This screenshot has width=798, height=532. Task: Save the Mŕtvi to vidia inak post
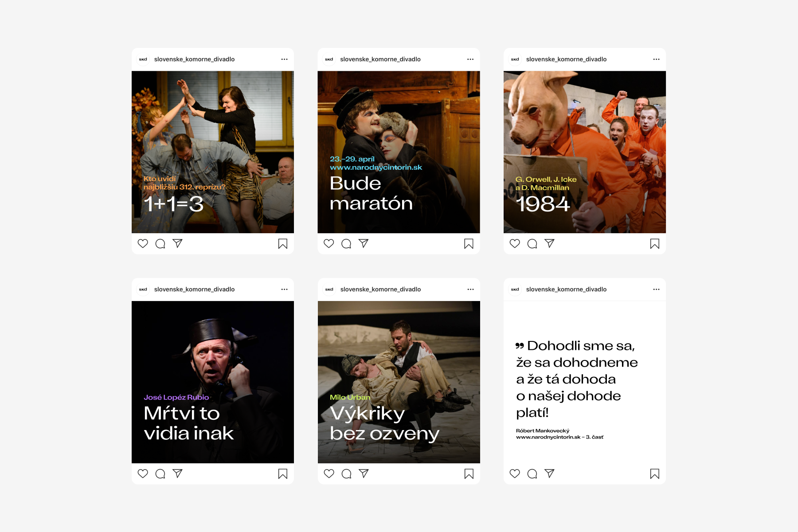point(282,474)
